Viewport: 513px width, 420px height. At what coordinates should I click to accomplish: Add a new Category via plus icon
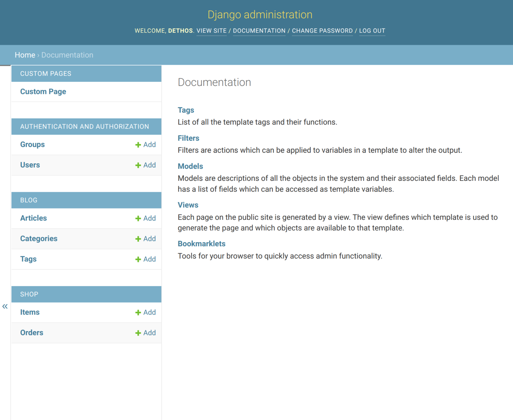tap(138, 239)
